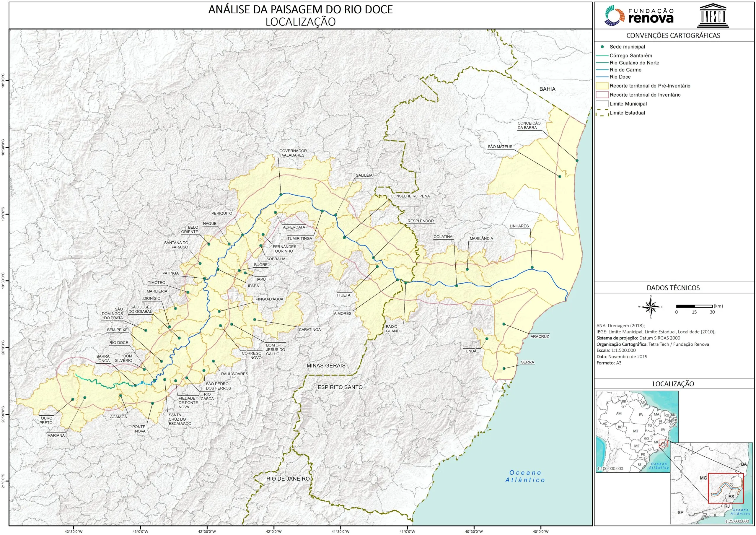Click the Ouro Preto map label
This screenshot has width=756, height=535.
(46, 420)
